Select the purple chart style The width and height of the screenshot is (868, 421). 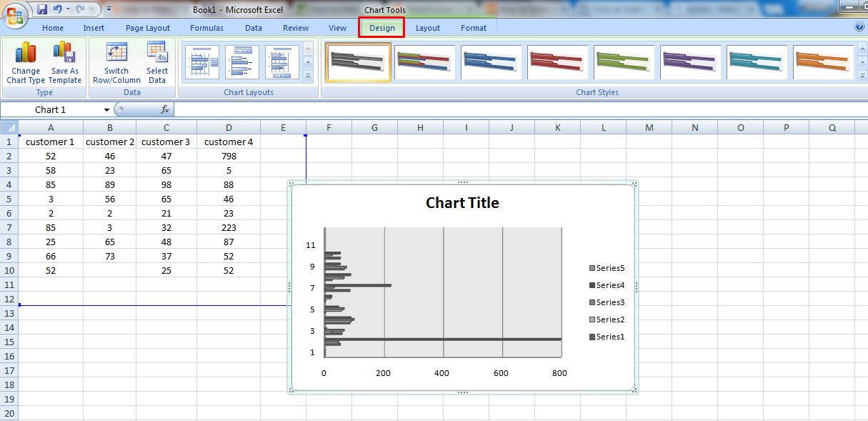[691, 62]
